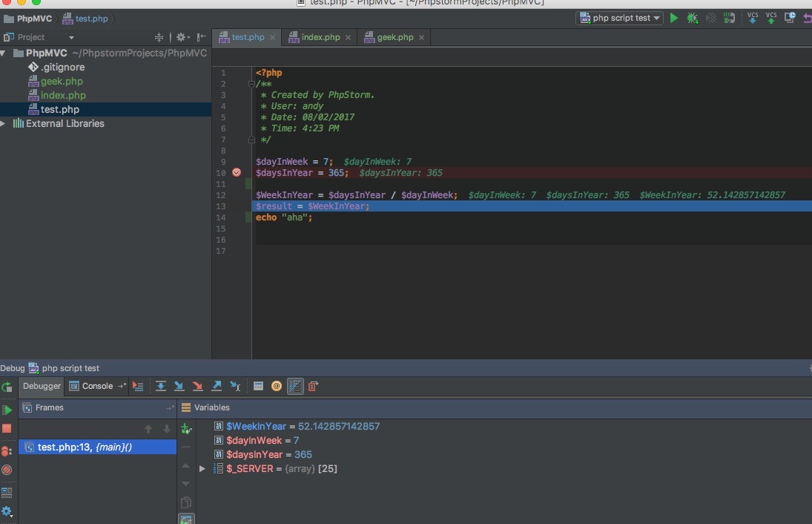Expand External Libraries node
Viewport: 812px width, 524px height.
[3, 123]
